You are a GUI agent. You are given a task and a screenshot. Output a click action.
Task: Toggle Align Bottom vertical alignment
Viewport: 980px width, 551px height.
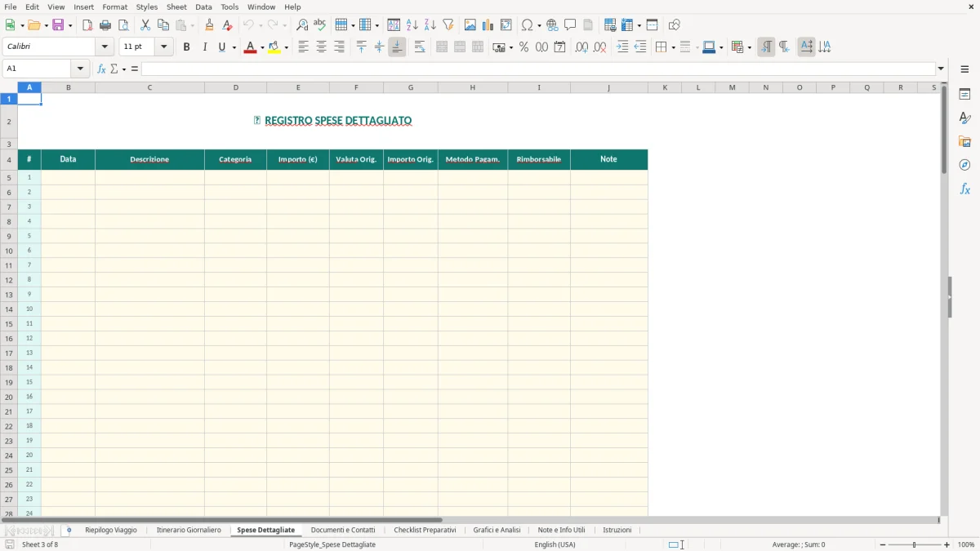click(397, 47)
